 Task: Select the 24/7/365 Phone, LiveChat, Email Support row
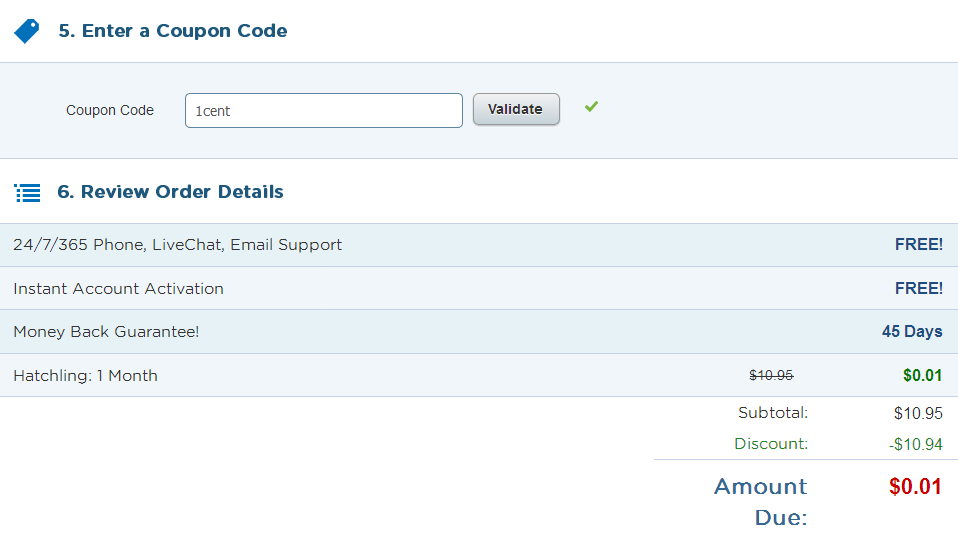pyautogui.click(x=178, y=245)
